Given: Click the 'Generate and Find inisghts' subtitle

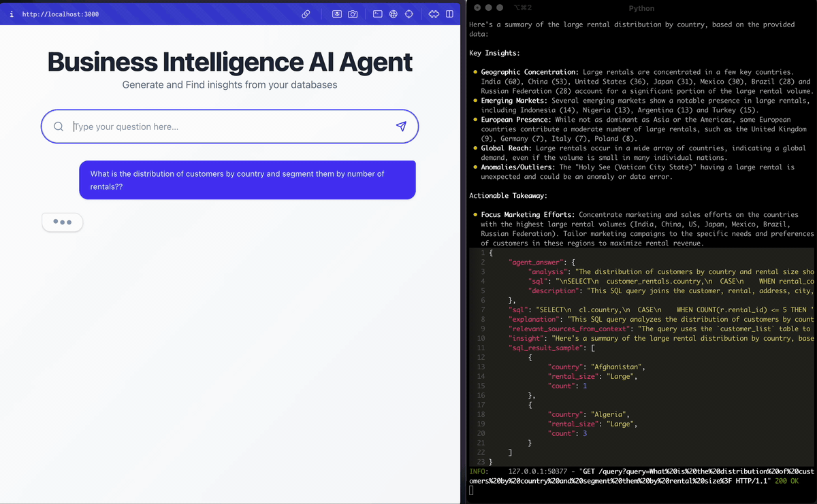Looking at the screenshot, I should coord(229,85).
